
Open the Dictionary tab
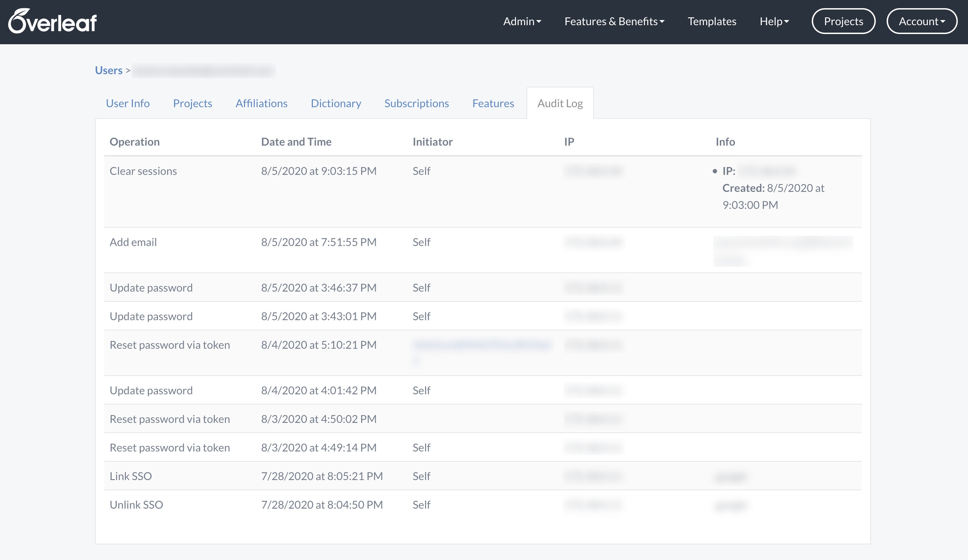pos(336,103)
